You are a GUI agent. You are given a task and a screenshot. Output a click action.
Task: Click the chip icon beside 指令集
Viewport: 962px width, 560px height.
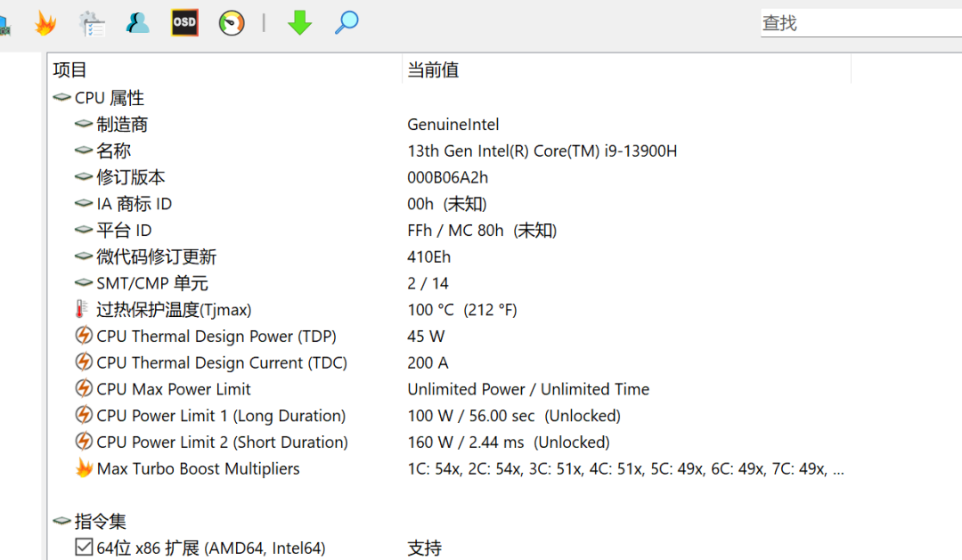coord(62,521)
